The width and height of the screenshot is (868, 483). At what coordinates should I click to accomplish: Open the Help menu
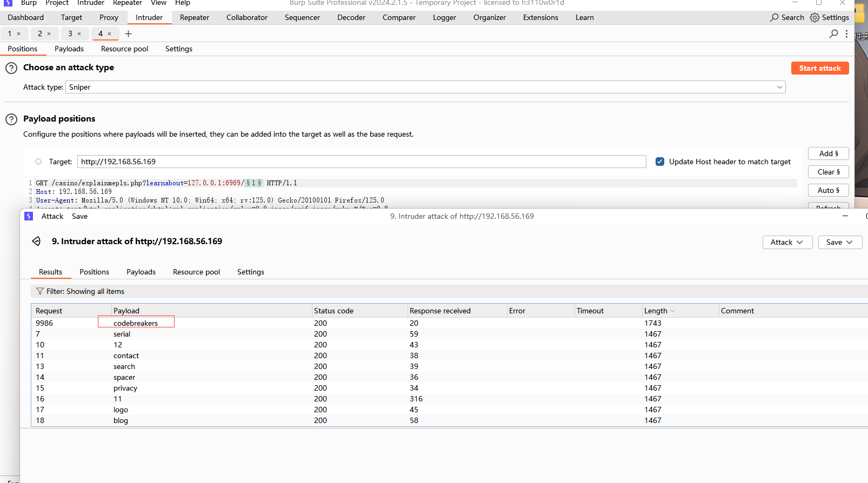[183, 3]
